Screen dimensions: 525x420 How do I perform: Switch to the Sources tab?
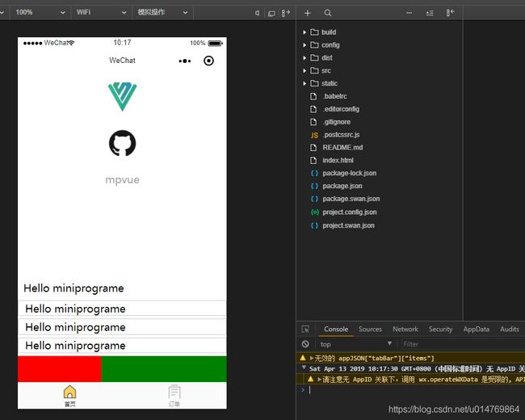point(370,330)
